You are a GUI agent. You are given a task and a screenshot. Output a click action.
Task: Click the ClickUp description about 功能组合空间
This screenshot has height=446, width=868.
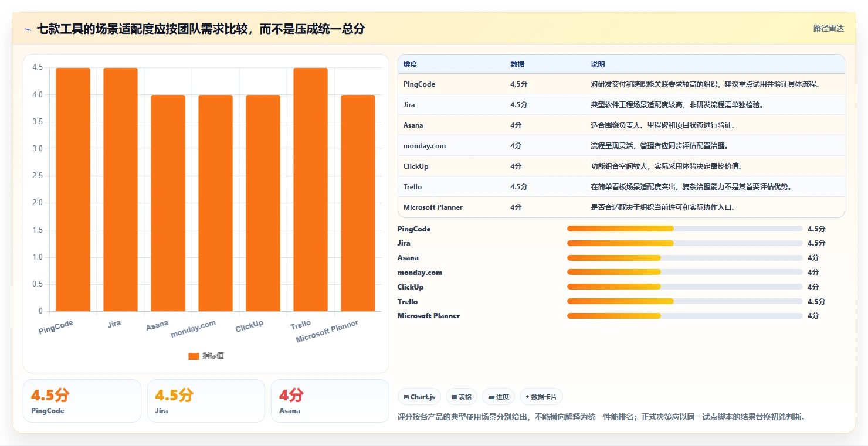click(667, 166)
